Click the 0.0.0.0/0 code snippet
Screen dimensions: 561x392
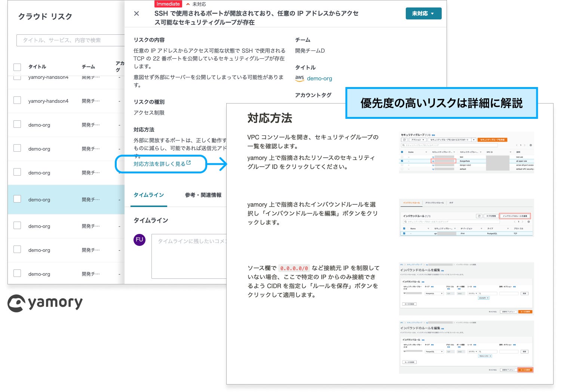294,268
